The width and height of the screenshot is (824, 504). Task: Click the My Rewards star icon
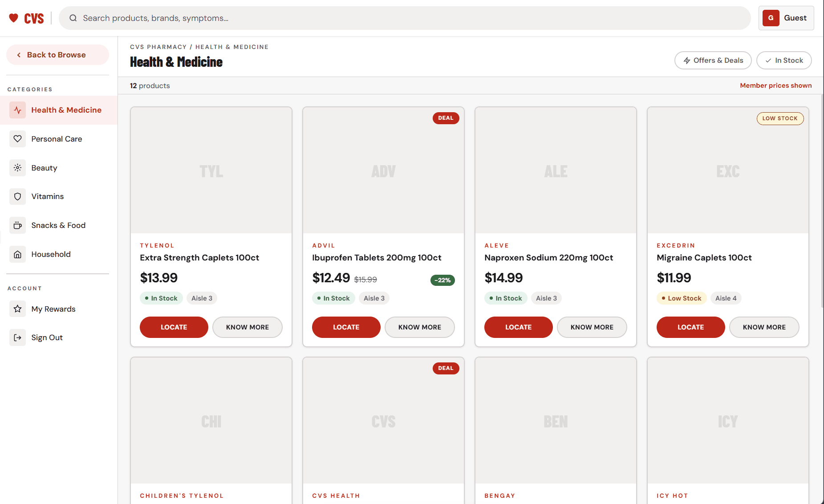click(x=17, y=309)
